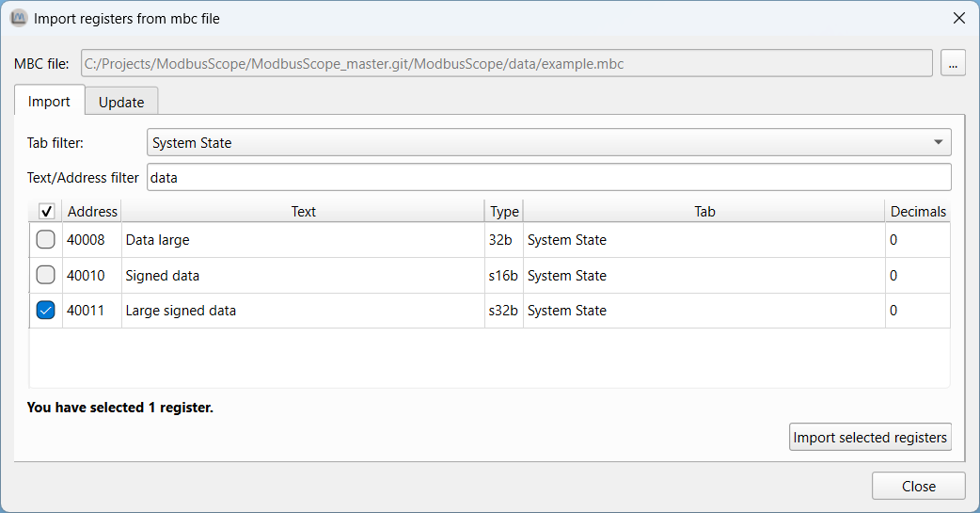The width and height of the screenshot is (980, 513).
Task: Sort by the Address column header
Action: [x=92, y=212]
